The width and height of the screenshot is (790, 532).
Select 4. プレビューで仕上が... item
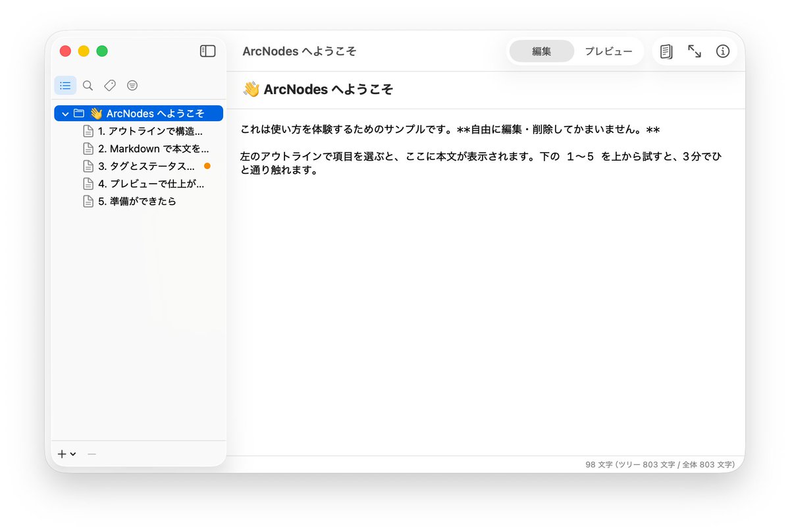(x=139, y=184)
